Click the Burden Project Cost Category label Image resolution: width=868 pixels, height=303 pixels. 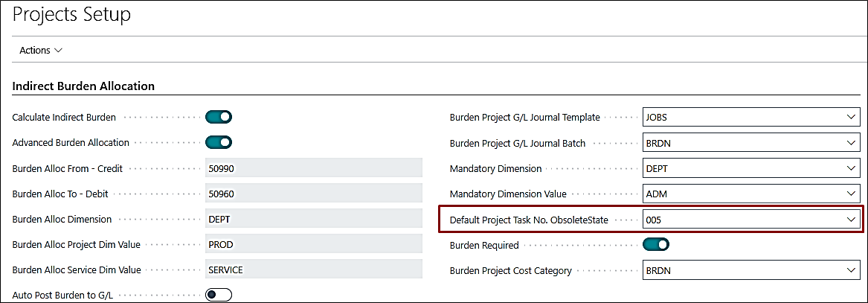[510, 271]
